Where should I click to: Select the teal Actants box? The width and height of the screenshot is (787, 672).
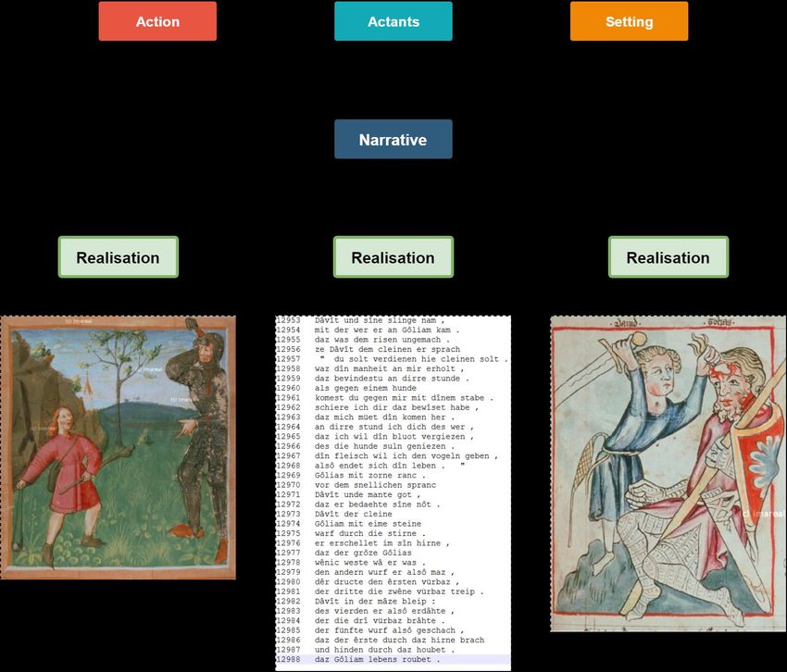point(393,21)
